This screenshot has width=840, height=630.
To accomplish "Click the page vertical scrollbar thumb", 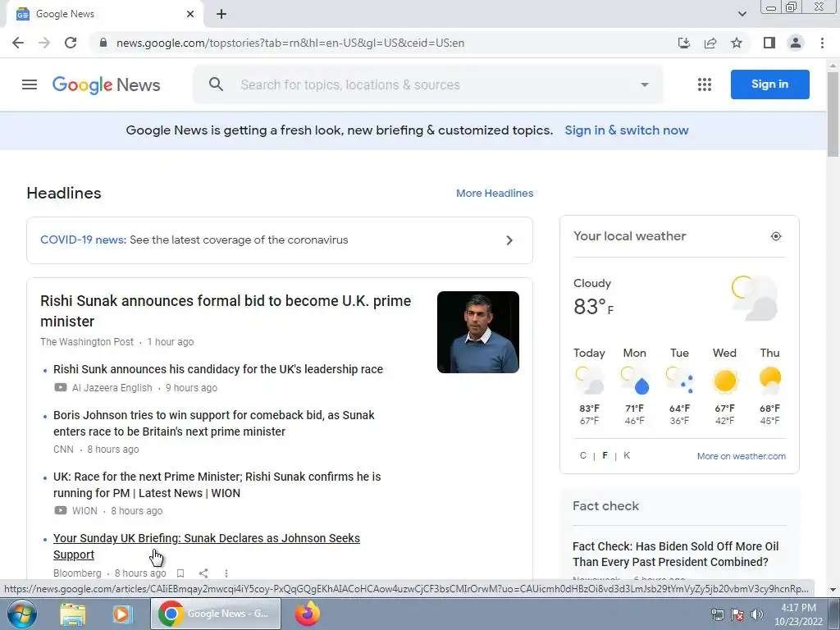I will [x=833, y=114].
